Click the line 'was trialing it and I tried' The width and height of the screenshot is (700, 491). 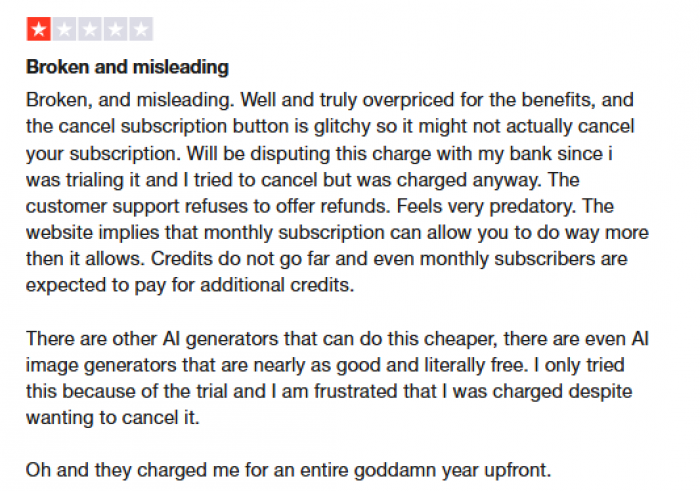pos(303,180)
